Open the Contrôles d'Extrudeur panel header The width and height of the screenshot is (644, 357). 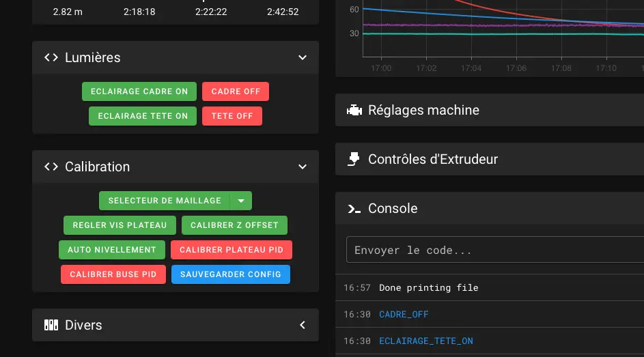coord(490,159)
